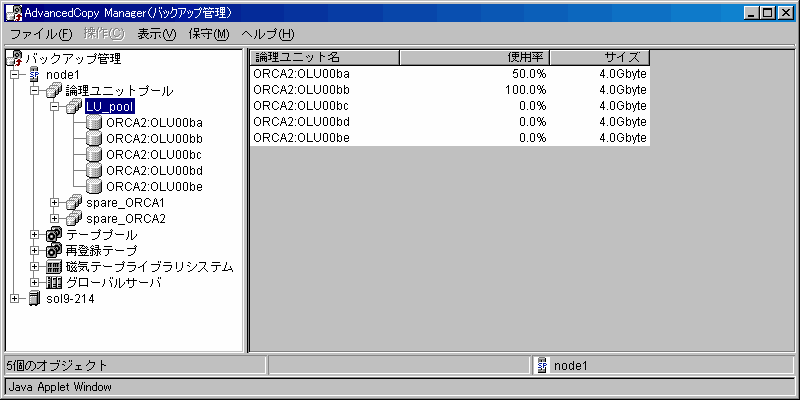Open the ヘルプ(H) menu
The image size is (800, 400).
coord(268,34)
